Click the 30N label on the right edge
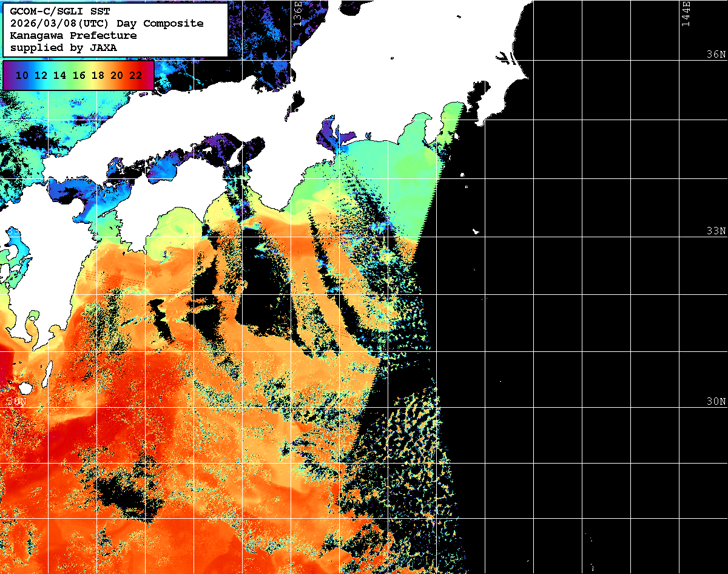Screen dimensions: 728x574 point(716,402)
